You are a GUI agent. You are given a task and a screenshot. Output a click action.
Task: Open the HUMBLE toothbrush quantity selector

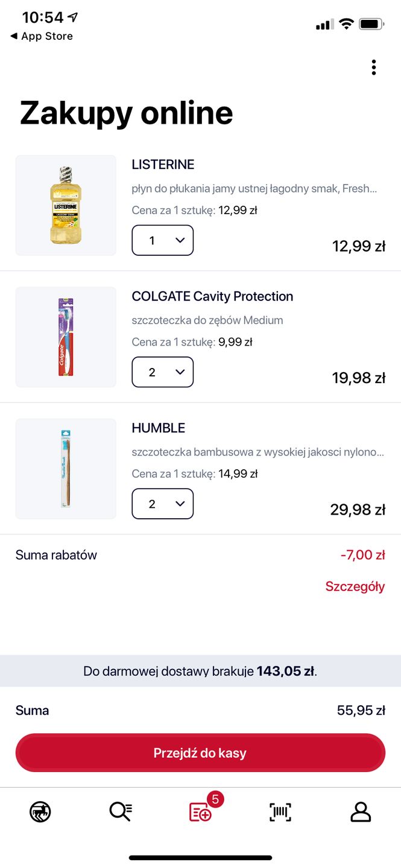click(163, 504)
